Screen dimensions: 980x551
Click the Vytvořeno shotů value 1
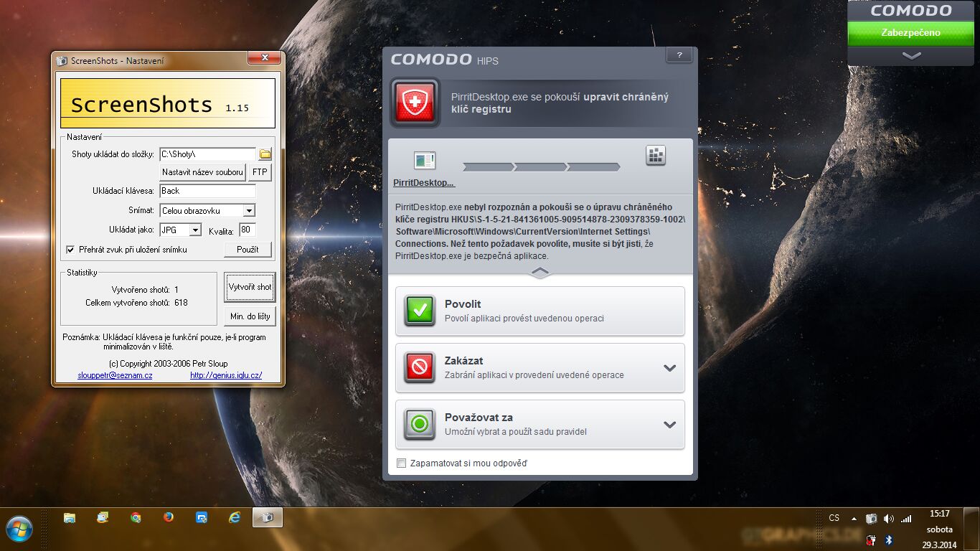(x=176, y=290)
